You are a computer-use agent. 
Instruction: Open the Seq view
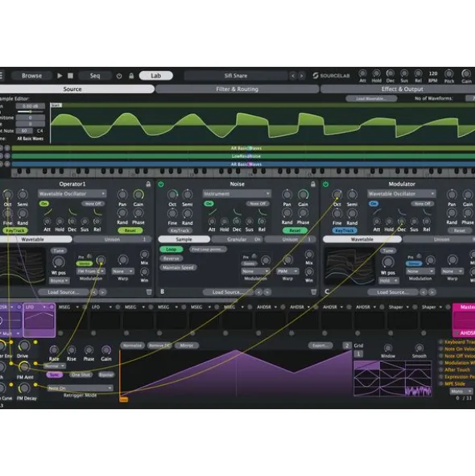(95, 76)
